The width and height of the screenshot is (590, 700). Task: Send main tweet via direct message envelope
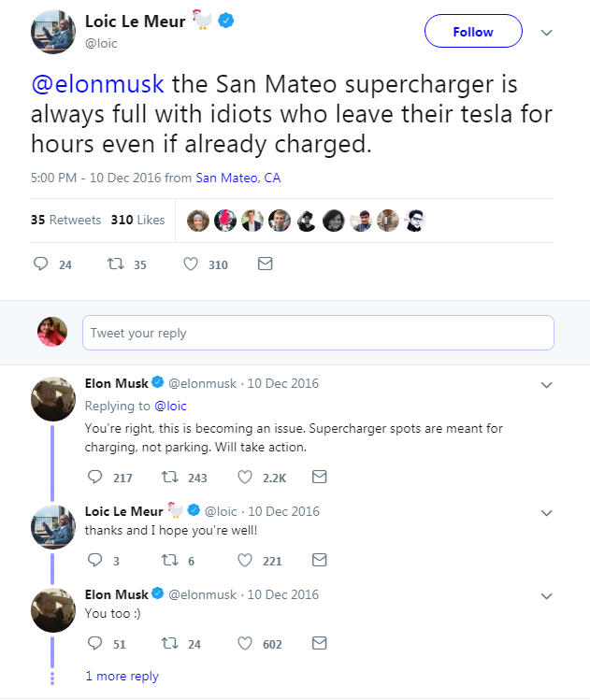[265, 264]
